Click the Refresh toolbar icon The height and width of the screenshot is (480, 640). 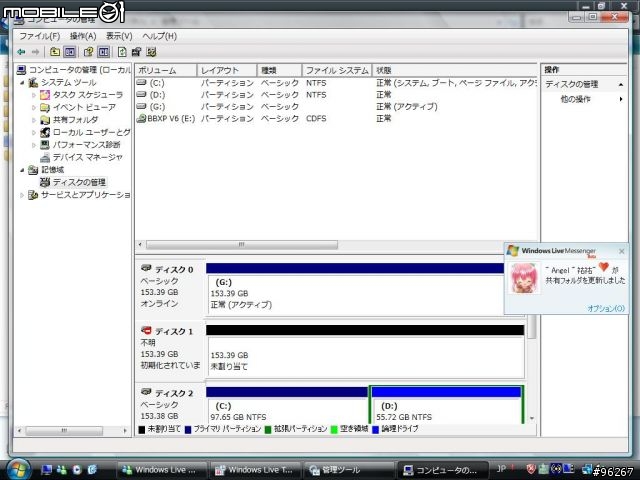pos(122,52)
